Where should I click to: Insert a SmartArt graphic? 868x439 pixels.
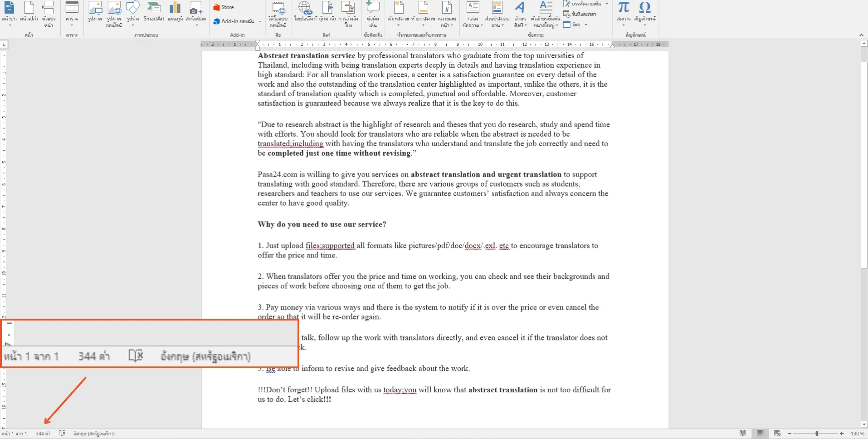point(154,12)
